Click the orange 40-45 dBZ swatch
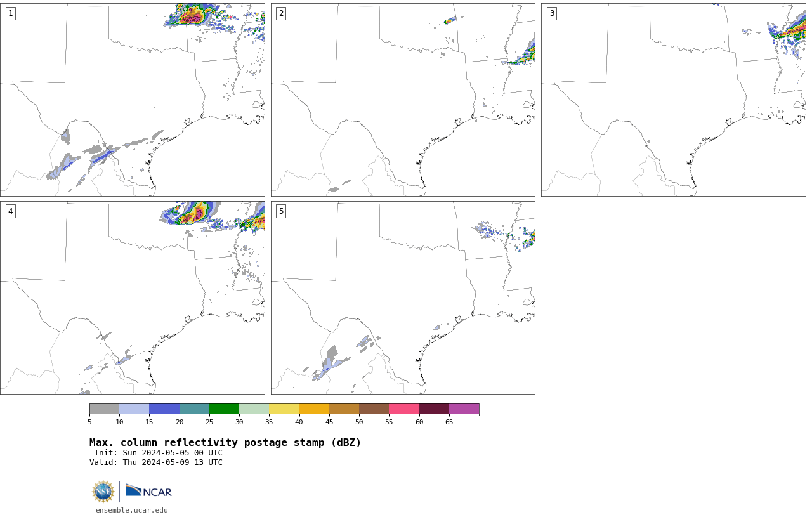Image resolution: width=812 pixels, height=517 pixels. [x=314, y=409]
